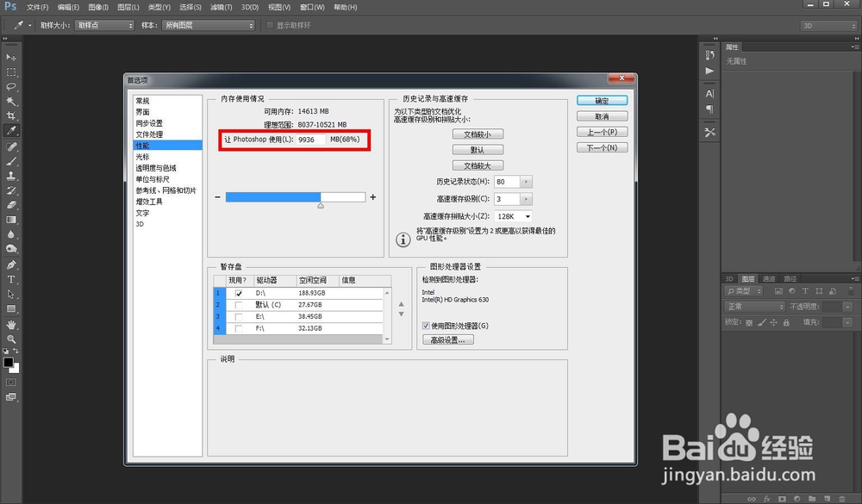Open the Tool Presets panel icon

[709, 132]
